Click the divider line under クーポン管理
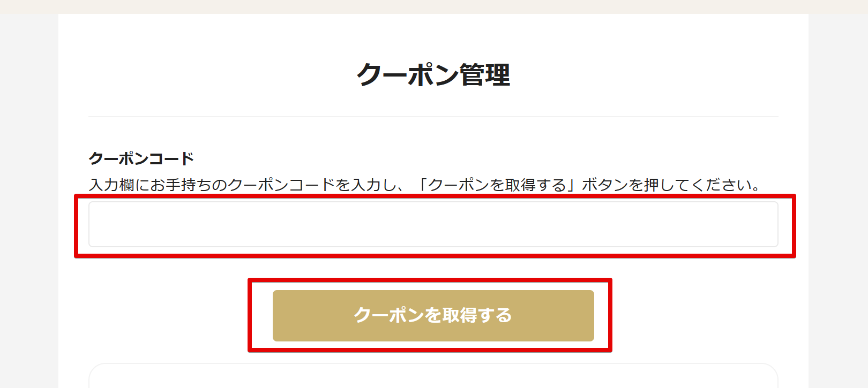868x388 pixels. [x=433, y=117]
